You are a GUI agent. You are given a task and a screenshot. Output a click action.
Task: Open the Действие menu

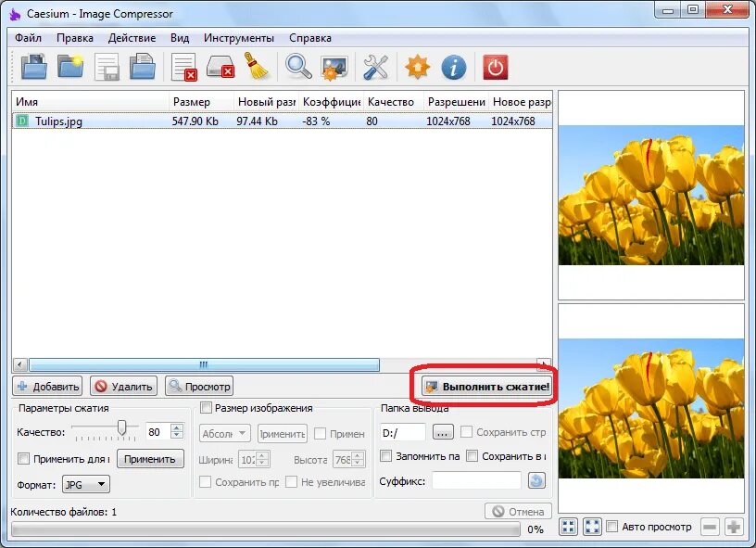pos(132,38)
